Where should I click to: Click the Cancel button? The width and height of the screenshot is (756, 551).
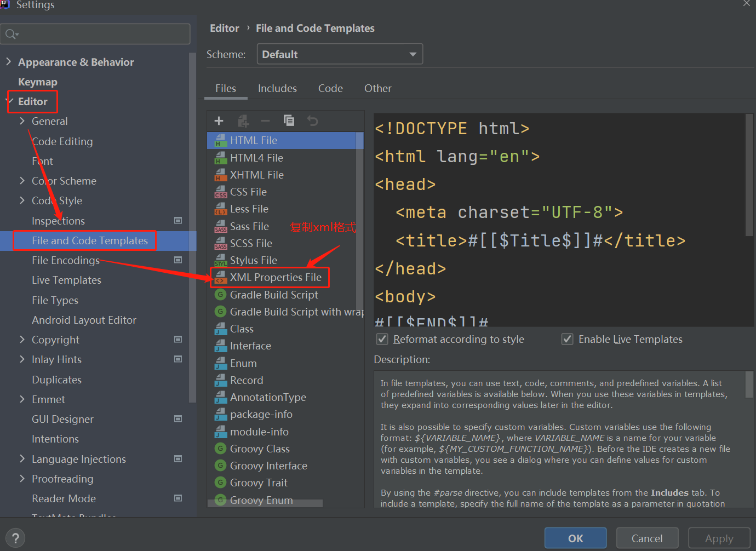tap(647, 537)
